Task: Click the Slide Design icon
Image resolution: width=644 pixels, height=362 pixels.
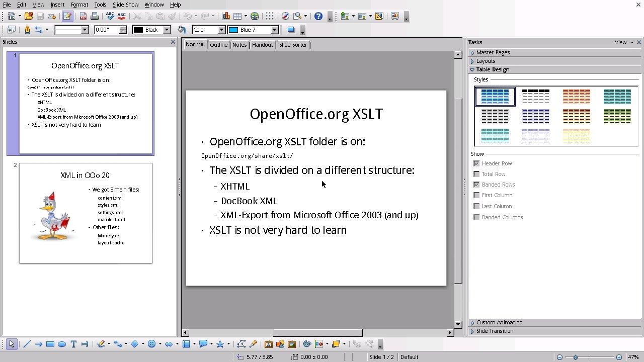Action: 379,16
